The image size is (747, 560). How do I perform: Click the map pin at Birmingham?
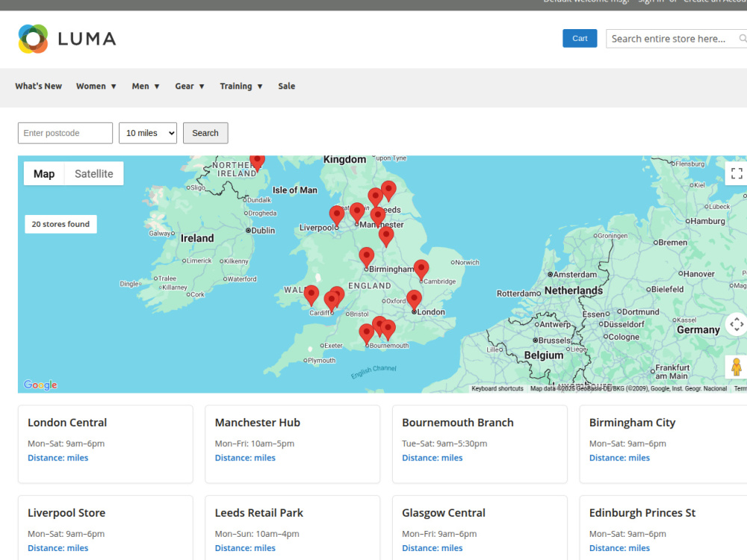coord(366,258)
